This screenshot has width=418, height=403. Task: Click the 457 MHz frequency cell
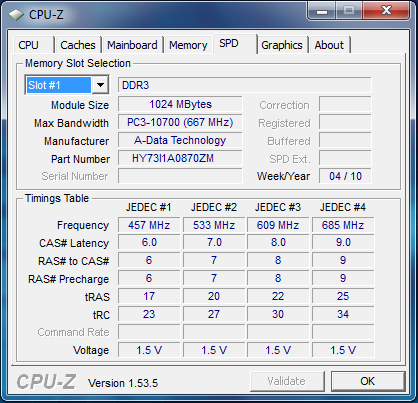[x=149, y=225]
